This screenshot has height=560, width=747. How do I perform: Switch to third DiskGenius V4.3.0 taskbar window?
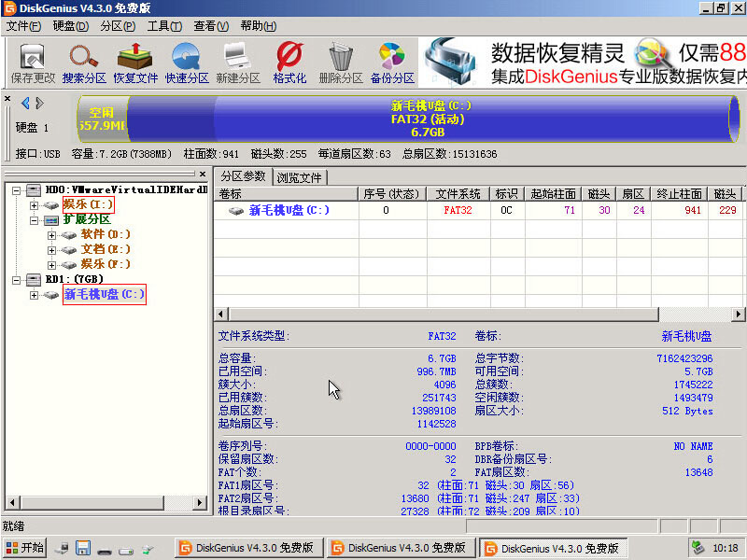pyautogui.click(x=553, y=549)
